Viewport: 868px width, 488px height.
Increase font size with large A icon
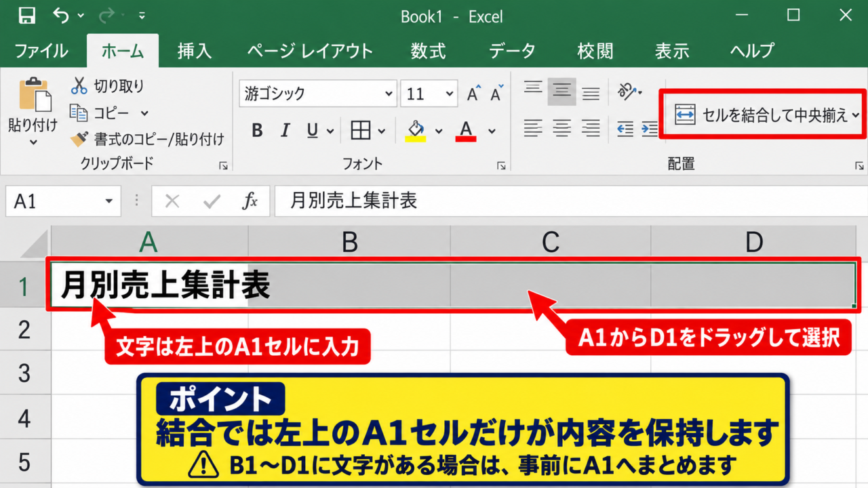tap(473, 94)
